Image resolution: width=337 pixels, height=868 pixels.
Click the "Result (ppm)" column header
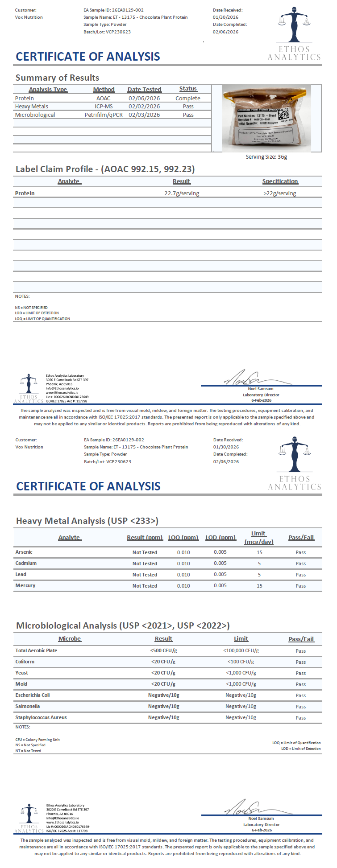[x=145, y=538]
